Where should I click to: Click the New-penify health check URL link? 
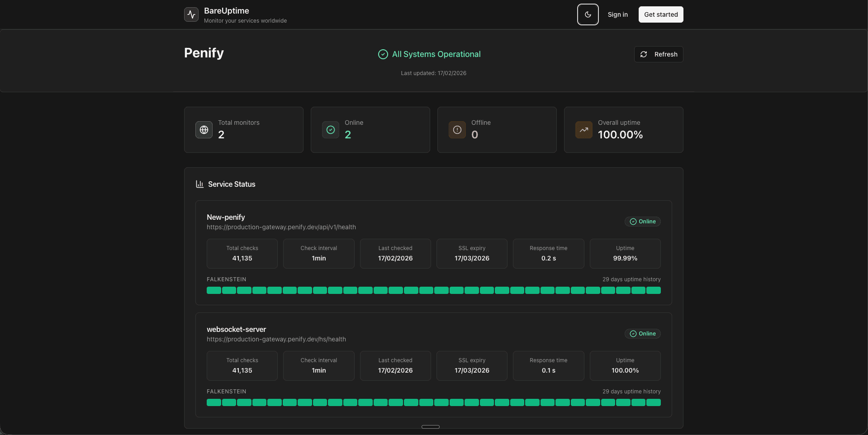[x=281, y=227]
